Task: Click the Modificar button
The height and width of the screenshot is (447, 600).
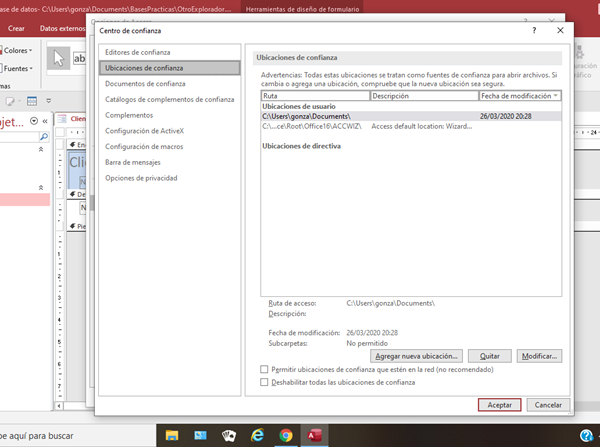Action: click(x=539, y=356)
